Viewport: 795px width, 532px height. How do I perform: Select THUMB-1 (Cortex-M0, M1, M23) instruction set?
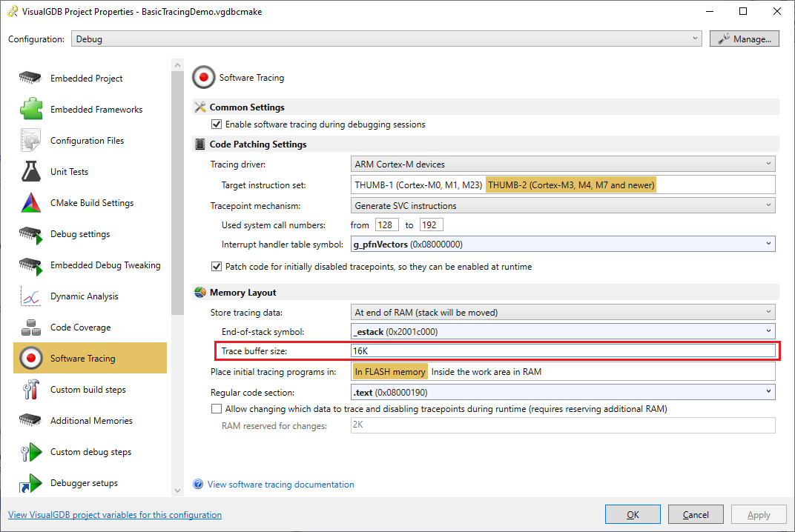coord(418,185)
